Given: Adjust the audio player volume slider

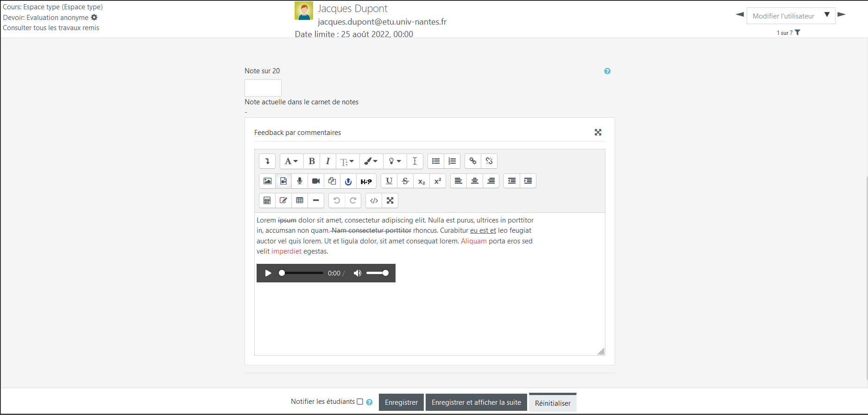Looking at the screenshot, I should pyautogui.click(x=377, y=273).
